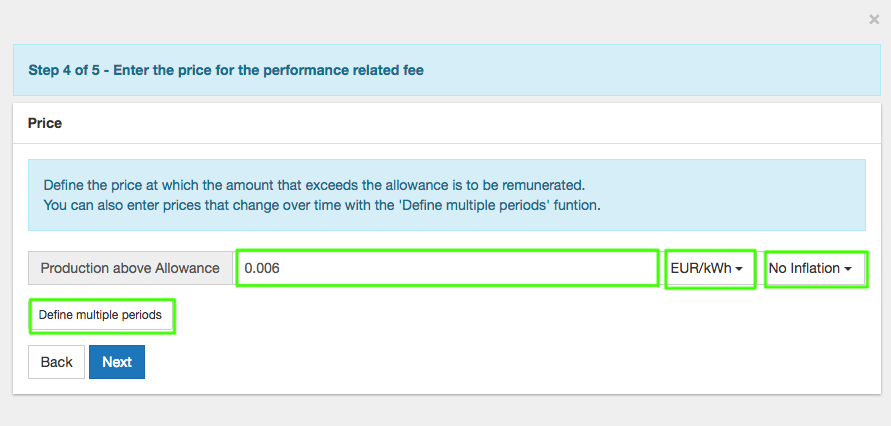The width and height of the screenshot is (891, 426).
Task: Expand the No Inflation dropdown
Action: tap(815, 268)
